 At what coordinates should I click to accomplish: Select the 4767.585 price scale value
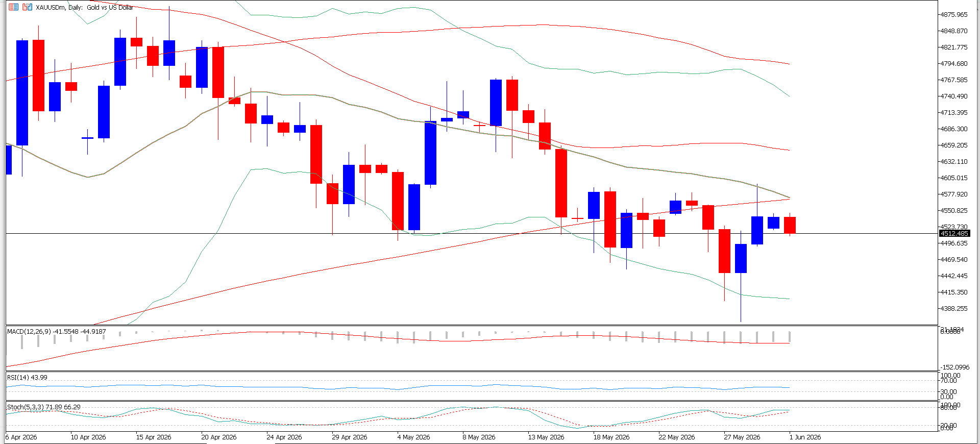(x=954, y=80)
